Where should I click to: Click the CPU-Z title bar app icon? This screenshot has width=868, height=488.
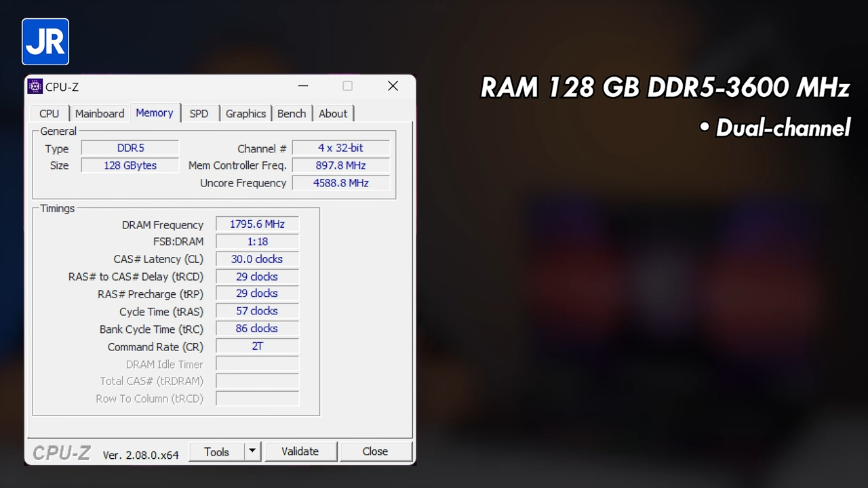(35, 87)
